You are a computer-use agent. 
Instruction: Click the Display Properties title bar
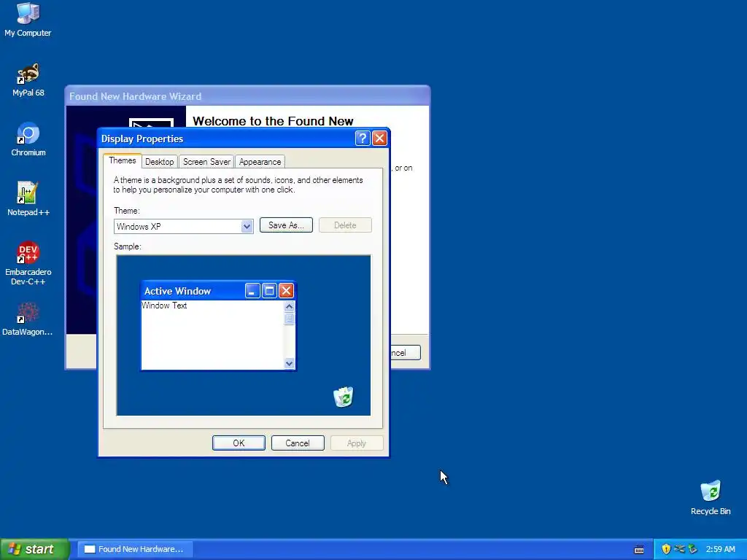pos(227,139)
